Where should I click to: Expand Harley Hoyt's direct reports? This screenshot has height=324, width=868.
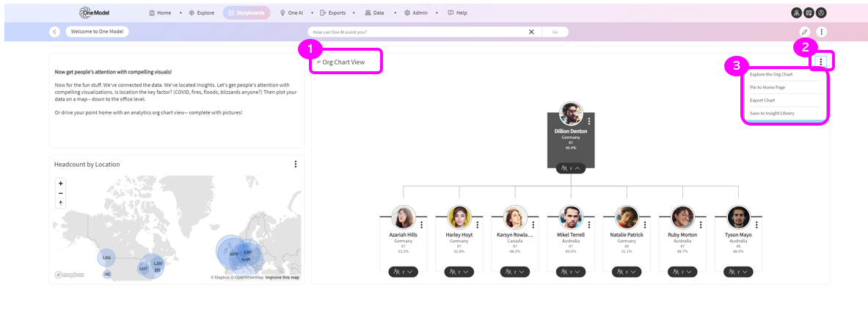459,272
